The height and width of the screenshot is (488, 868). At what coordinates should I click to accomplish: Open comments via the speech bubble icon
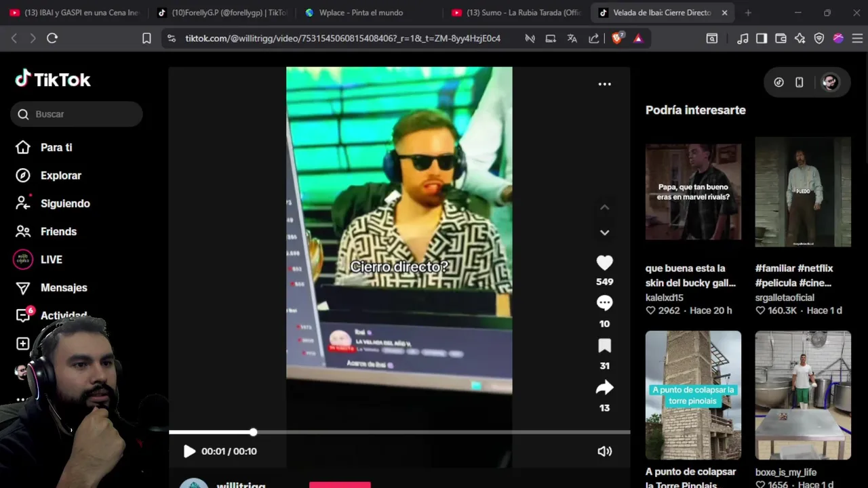tap(604, 303)
